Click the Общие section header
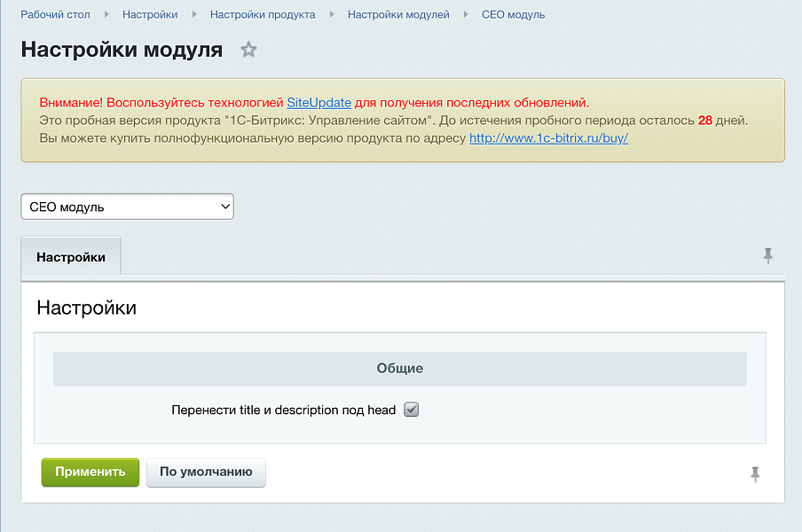802x532 pixels. 399,367
